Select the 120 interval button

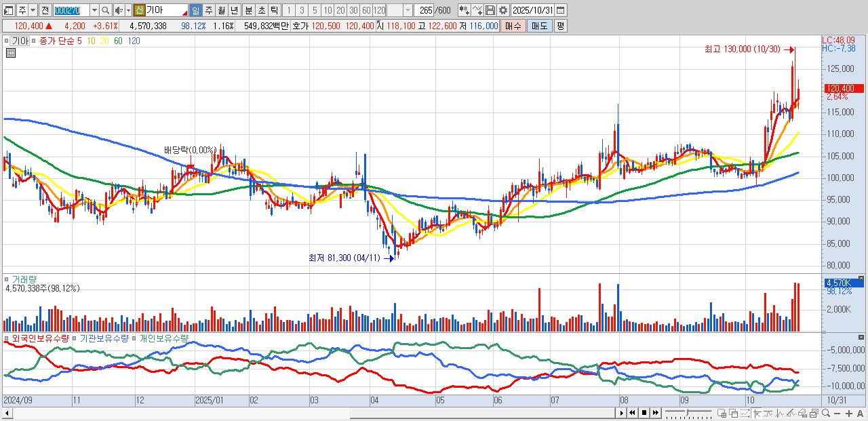[379, 10]
